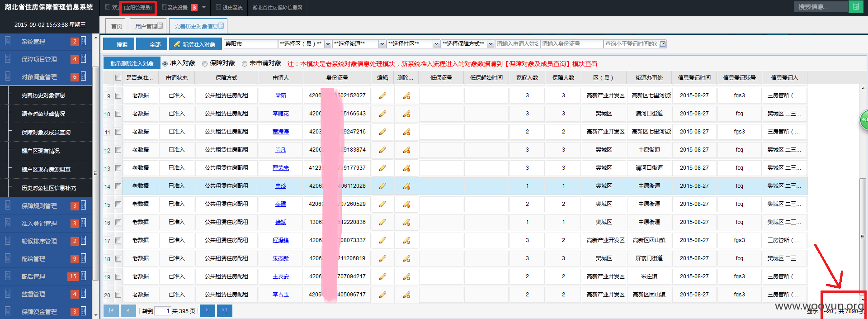
Task: Click the edit pencil for applicant 梁茹
Action: tap(382, 95)
